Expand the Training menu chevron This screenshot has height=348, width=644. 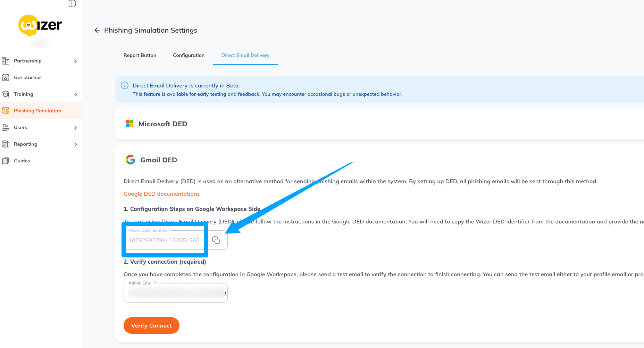tap(75, 94)
